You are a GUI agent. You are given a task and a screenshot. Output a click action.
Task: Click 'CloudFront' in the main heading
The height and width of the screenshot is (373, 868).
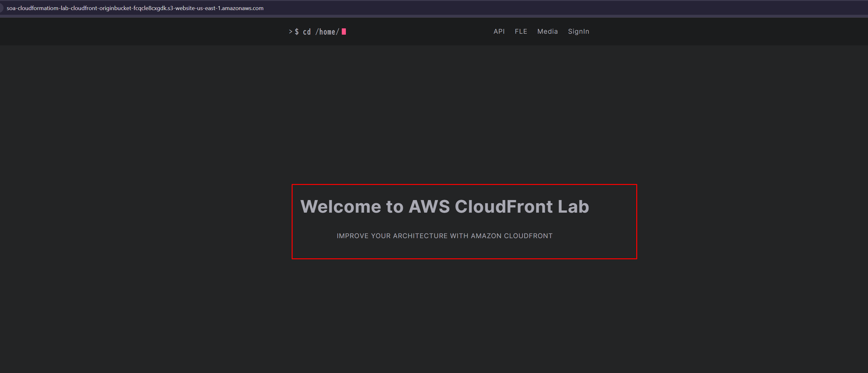click(x=504, y=206)
